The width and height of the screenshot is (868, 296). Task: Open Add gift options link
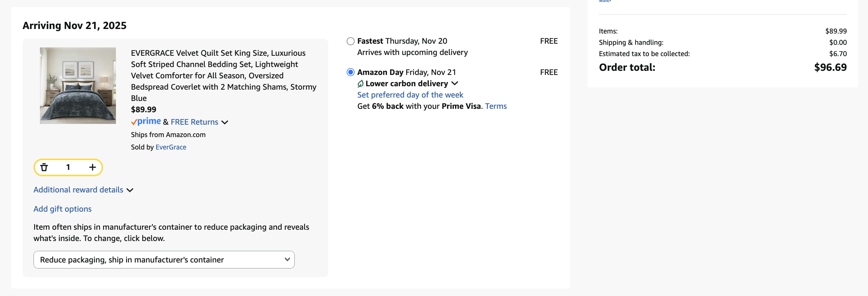[62, 209]
